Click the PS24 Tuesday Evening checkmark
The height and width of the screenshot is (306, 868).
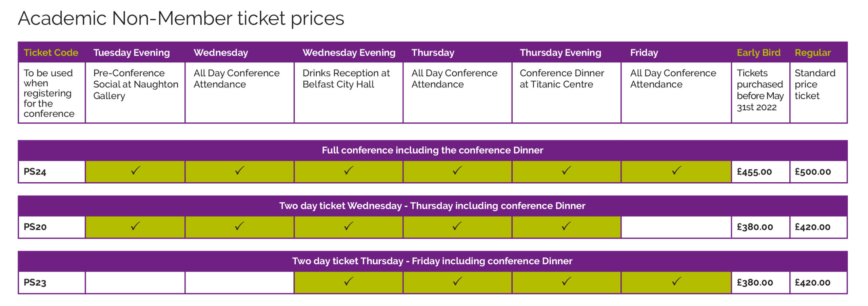(135, 170)
